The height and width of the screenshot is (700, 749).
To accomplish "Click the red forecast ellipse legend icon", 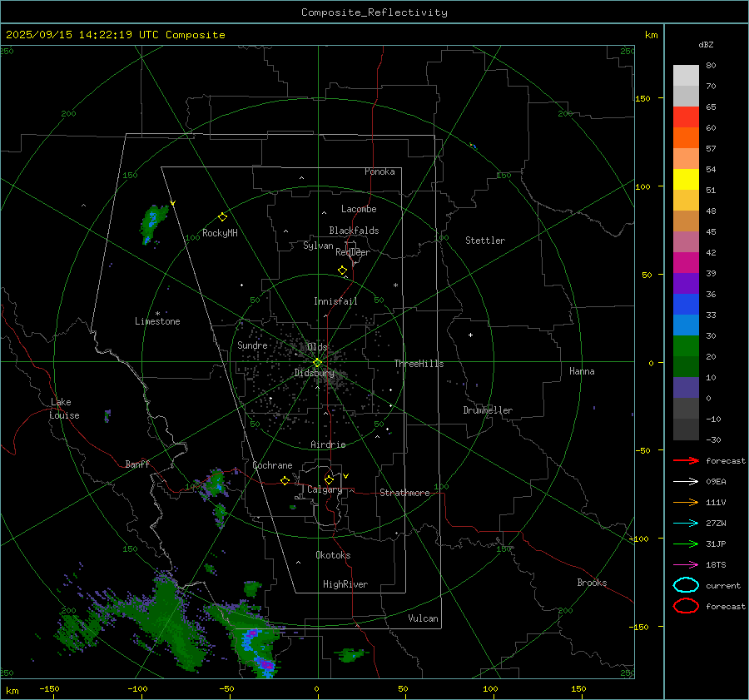I will pos(686,606).
